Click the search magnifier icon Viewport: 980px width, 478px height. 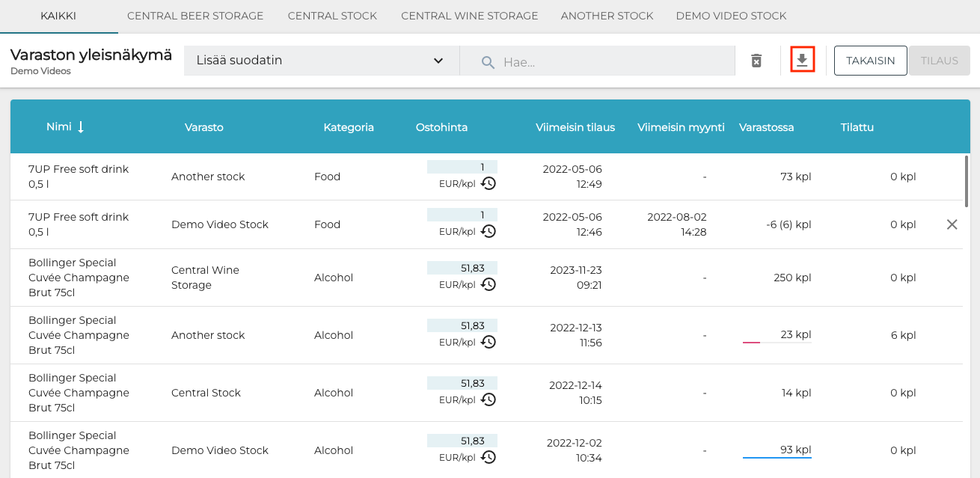click(x=488, y=61)
